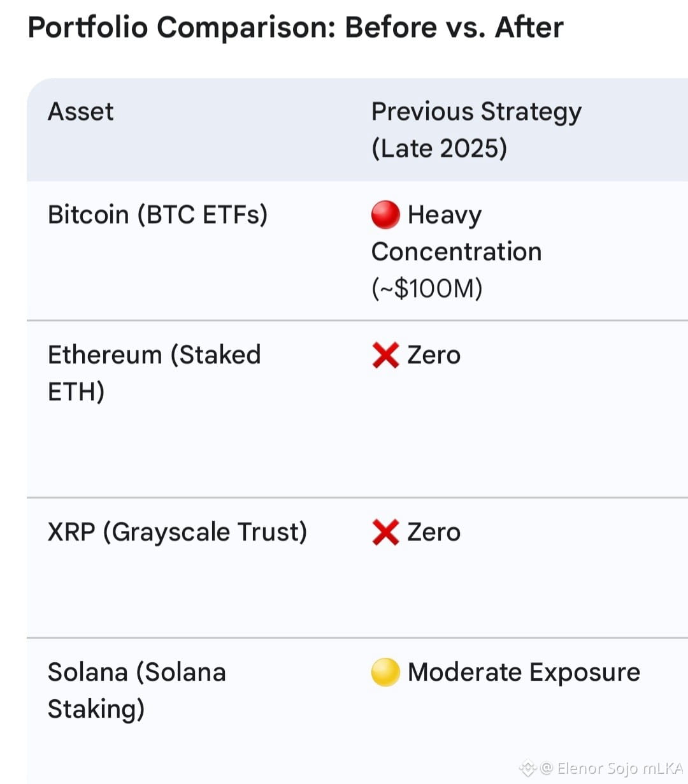The height and width of the screenshot is (784, 688).
Task: Click the red circle Heavy Concentration icon
Action: (x=385, y=215)
